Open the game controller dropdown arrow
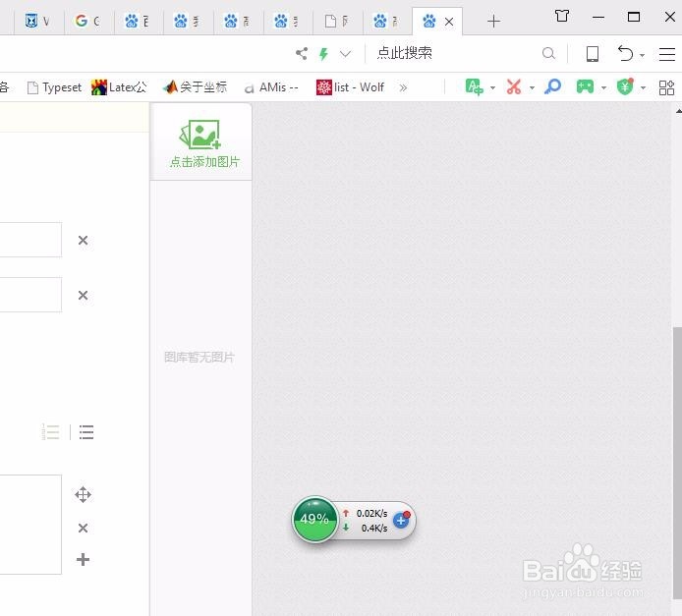 pos(603,87)
